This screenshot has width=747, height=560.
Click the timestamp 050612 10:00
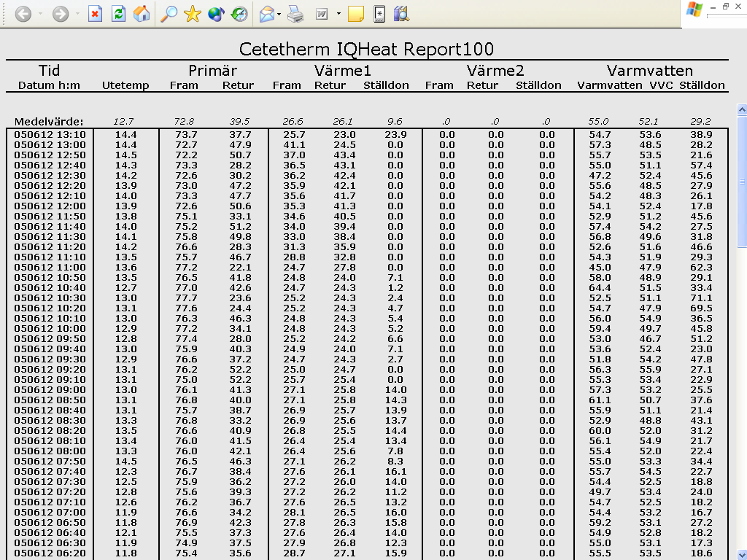coord(50,329)
